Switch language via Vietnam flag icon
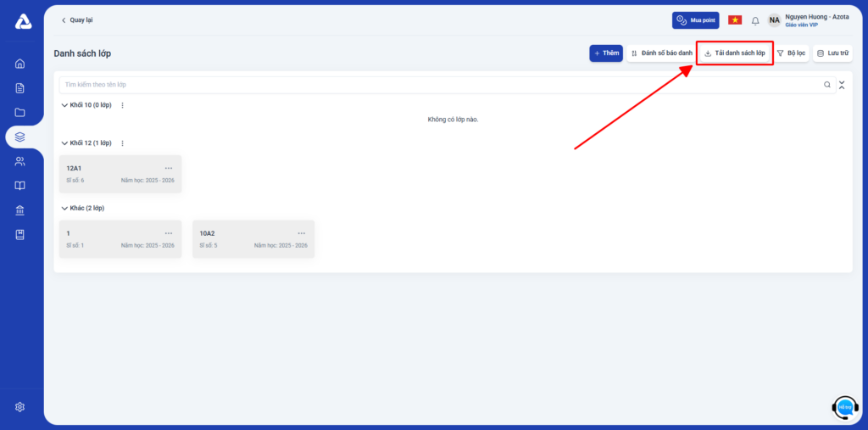The height and width of the screenshot is (430, 868). (735, 20)
